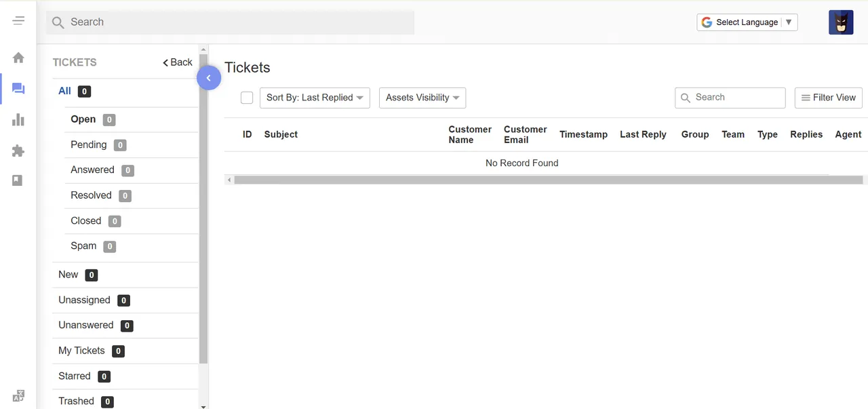Open the Sort By: Last Replied dropdown
This screenshot has height=409, width=868.
tap(315, 98)
